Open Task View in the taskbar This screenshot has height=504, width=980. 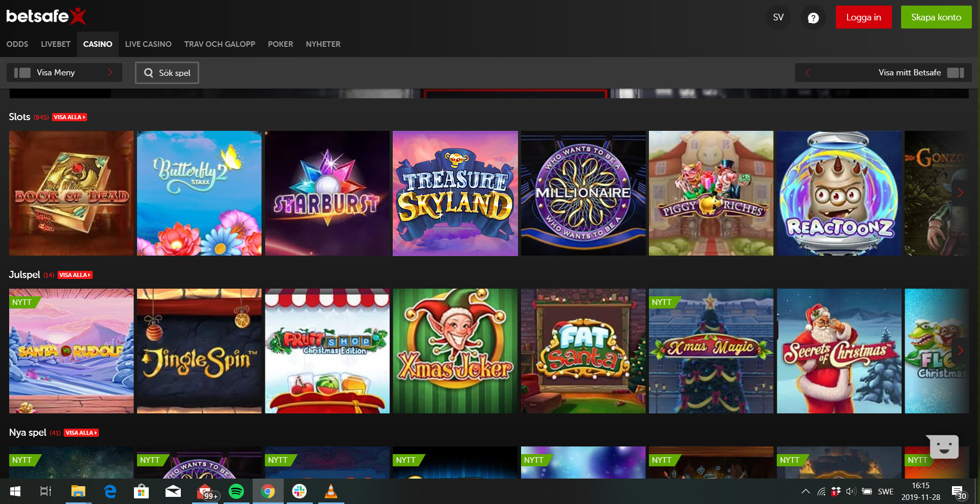(46, 491)
